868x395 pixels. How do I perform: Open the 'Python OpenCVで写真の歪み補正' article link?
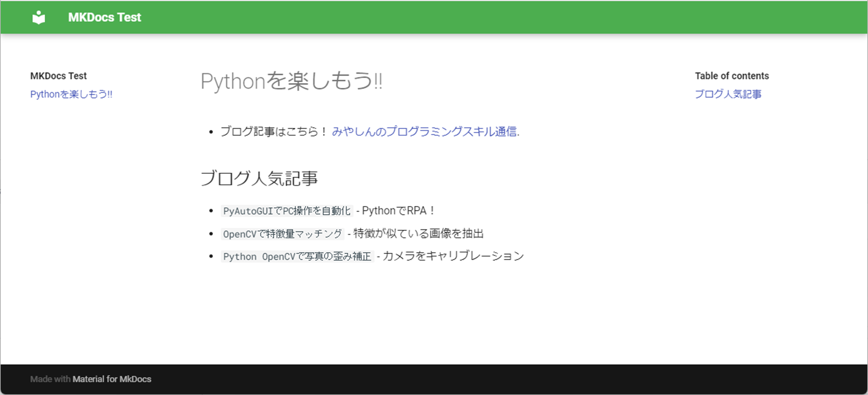[x=297, y=256]
